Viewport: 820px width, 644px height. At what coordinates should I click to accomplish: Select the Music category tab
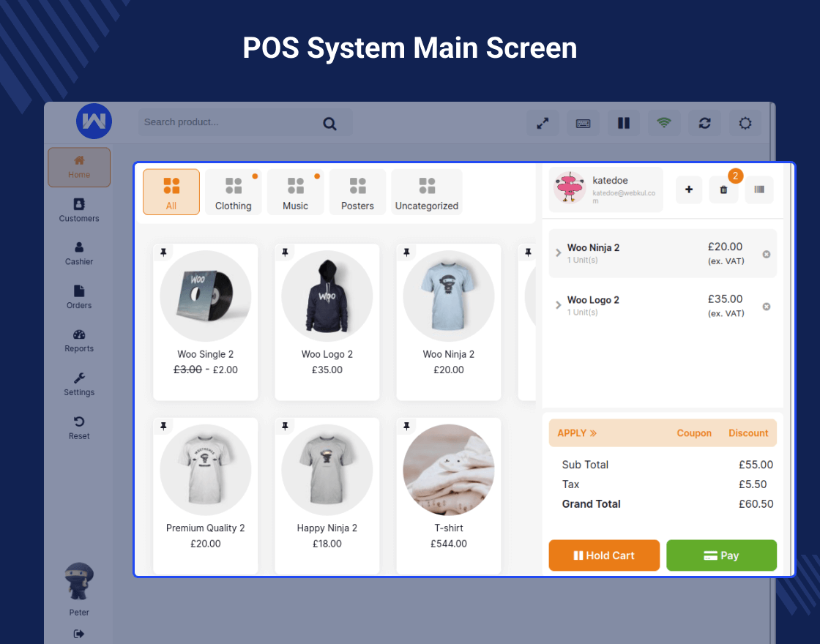click(295, 192)
